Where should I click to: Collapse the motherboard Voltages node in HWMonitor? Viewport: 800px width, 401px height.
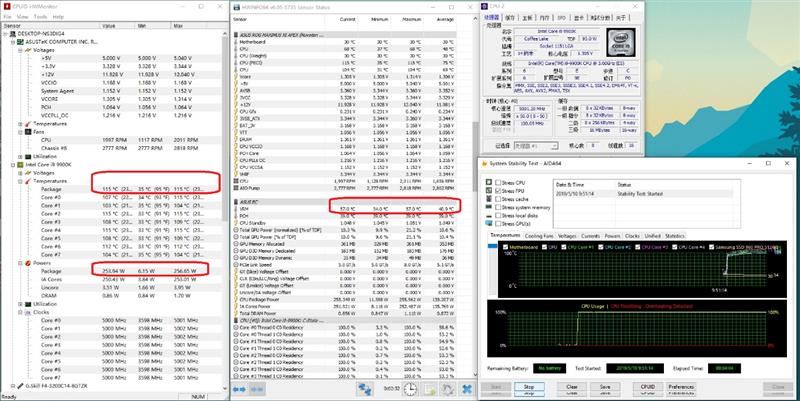tap(21, 50)
